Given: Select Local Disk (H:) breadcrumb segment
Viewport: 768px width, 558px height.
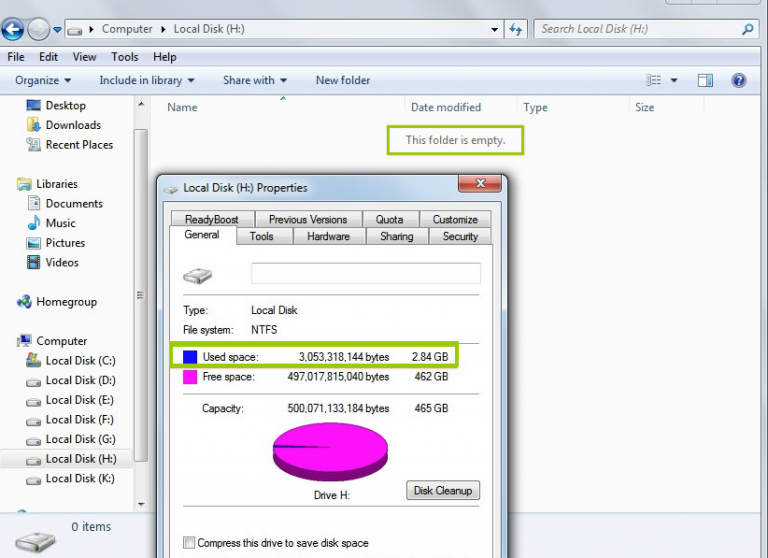Looking at the screenshot, I should coord(209,29).
